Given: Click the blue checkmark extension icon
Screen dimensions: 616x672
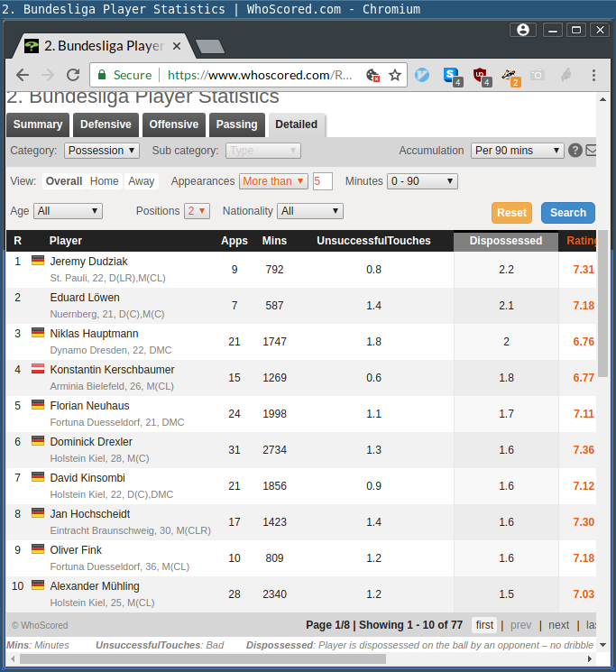Looking at the screenshot, I should click(422, 75).
